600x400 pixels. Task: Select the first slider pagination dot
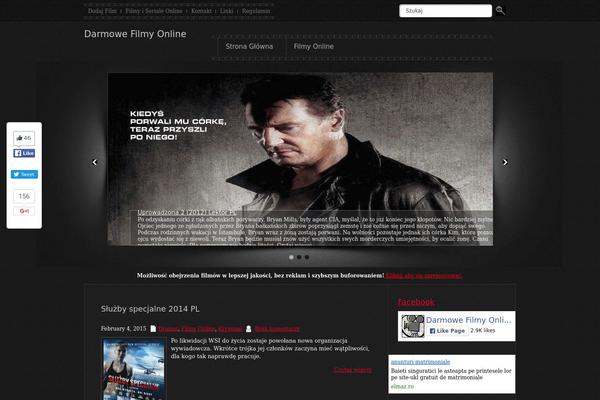pyautogui.click(x=291, y=257)
